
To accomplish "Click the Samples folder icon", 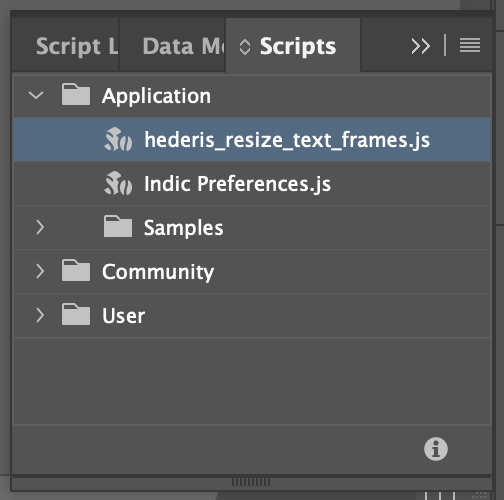I will (x=118, y=226).
